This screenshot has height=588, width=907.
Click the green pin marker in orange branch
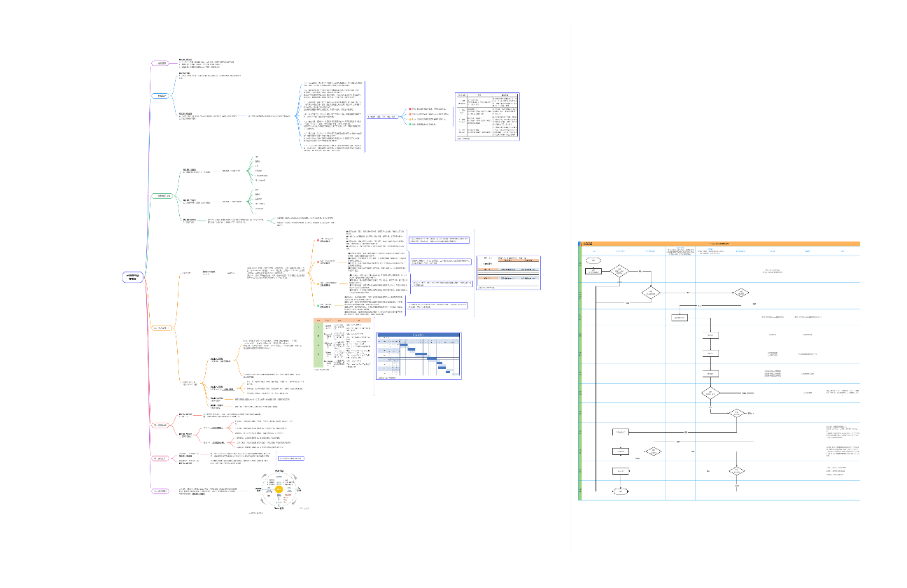318,304
